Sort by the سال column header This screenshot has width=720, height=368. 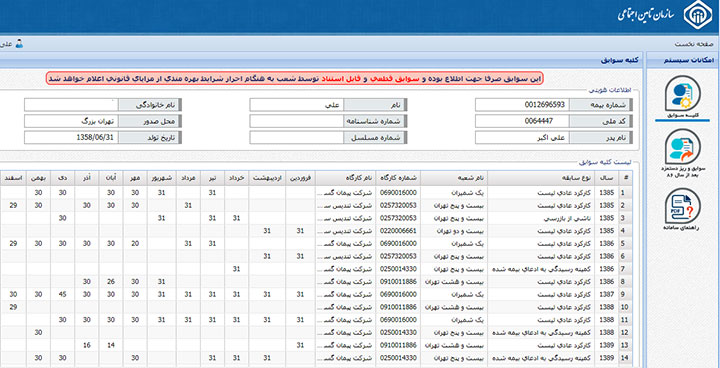click(607, 178)
